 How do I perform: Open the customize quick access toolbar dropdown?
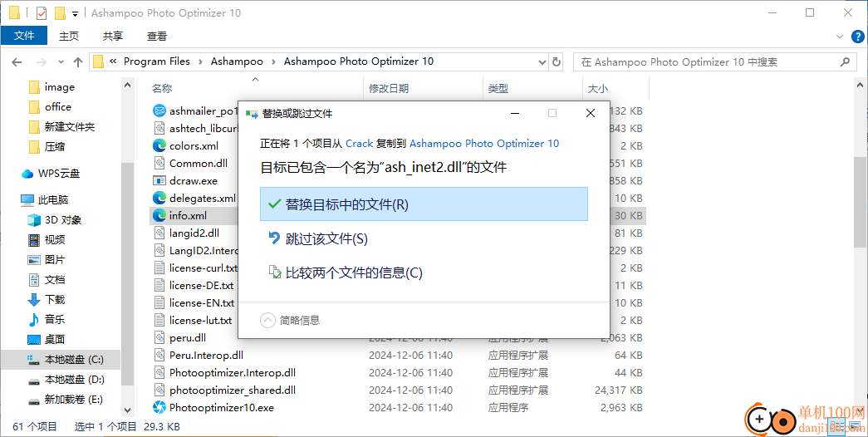(76, 13)
